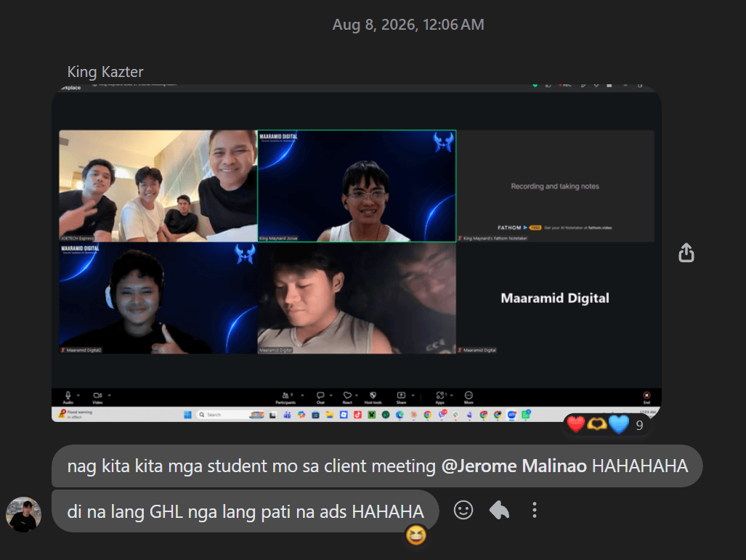Viewport: 746px width, 560px height.
Task: Open the emoji reaction picker for the last message
Action: click(463, 510)
